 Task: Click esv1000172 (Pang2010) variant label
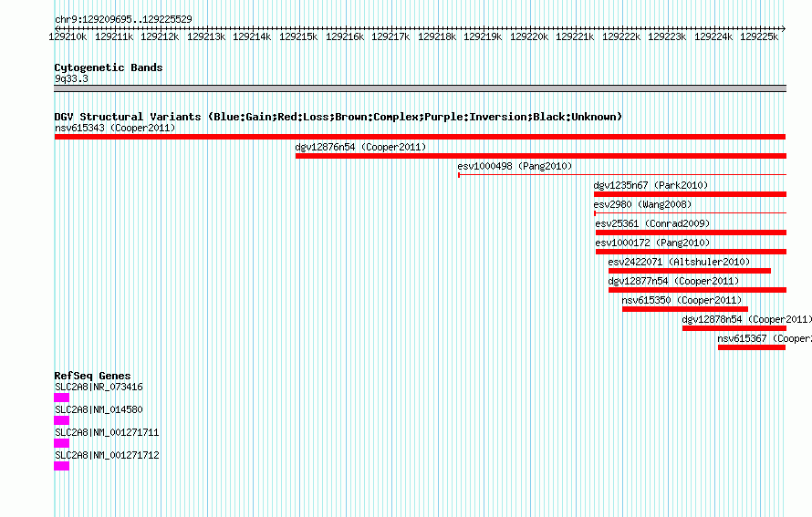652,243
